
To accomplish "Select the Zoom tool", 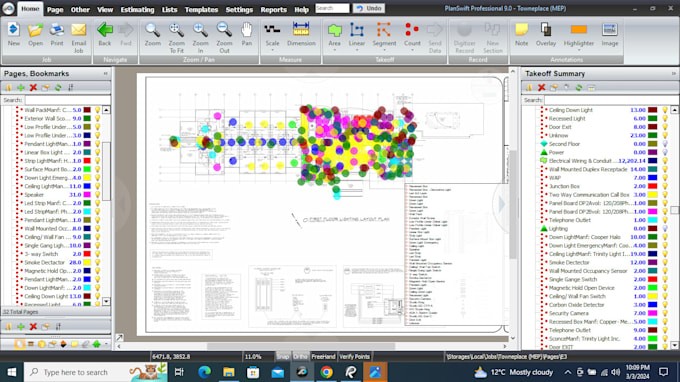I will (x=152, y=34).
